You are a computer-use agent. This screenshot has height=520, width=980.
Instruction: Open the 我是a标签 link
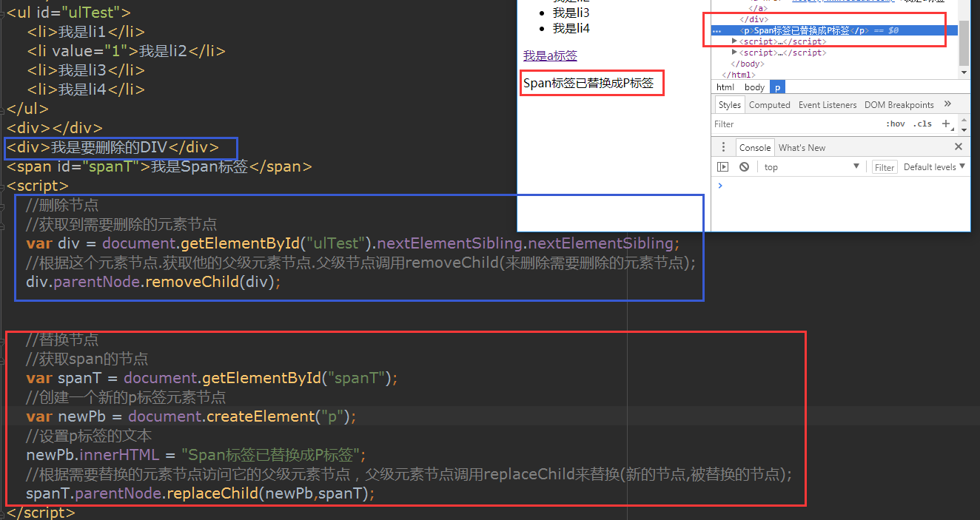coord(550,55)
